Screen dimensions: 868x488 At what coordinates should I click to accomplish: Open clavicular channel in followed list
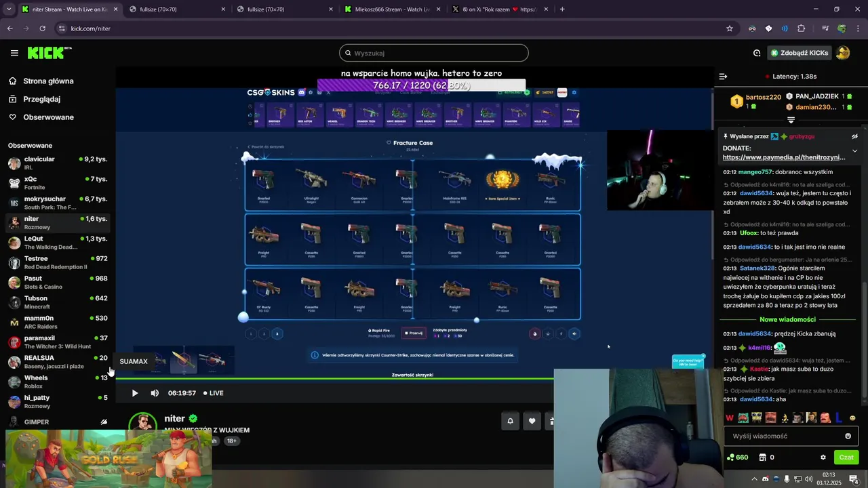(58, 163)
